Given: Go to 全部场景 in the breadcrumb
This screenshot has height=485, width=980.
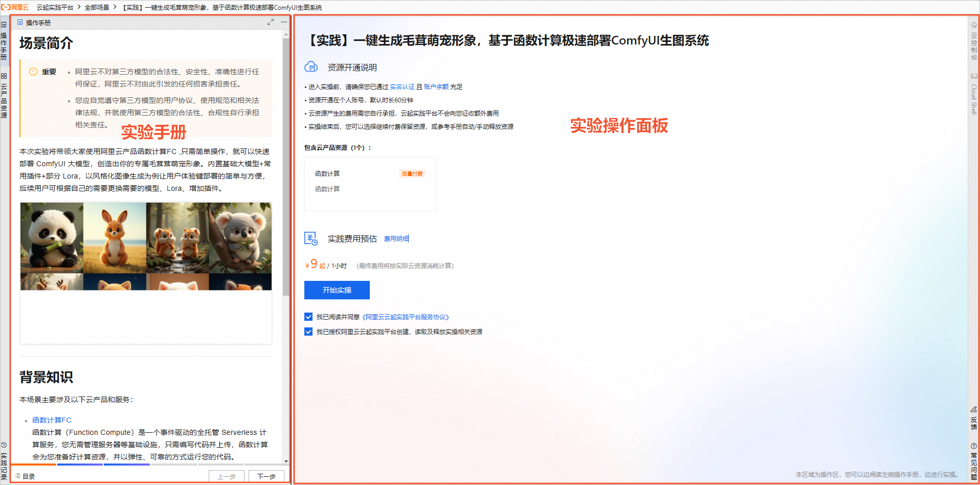Looking at the screenshot, I should coord(97,7).
